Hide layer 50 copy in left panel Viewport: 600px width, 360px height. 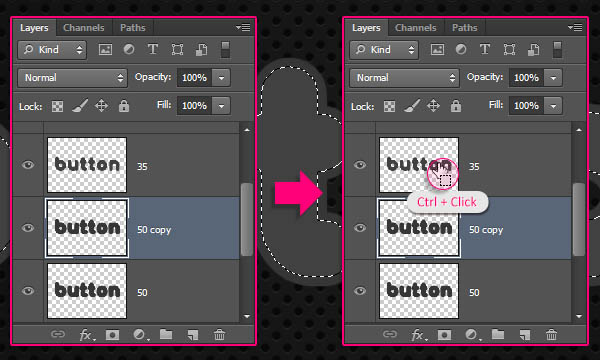[x=28, y=228]
